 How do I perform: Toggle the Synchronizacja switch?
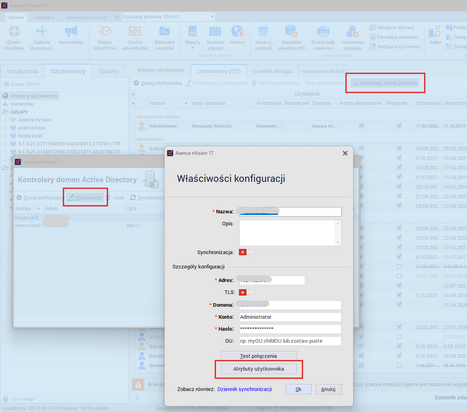[x=247, y=252]
